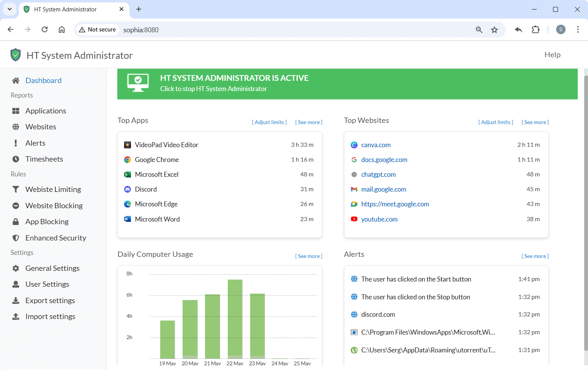This screenshot has width=588, height=371.
Task: Click the Google Chrome app icon in Top Apps
Action: 128,160
